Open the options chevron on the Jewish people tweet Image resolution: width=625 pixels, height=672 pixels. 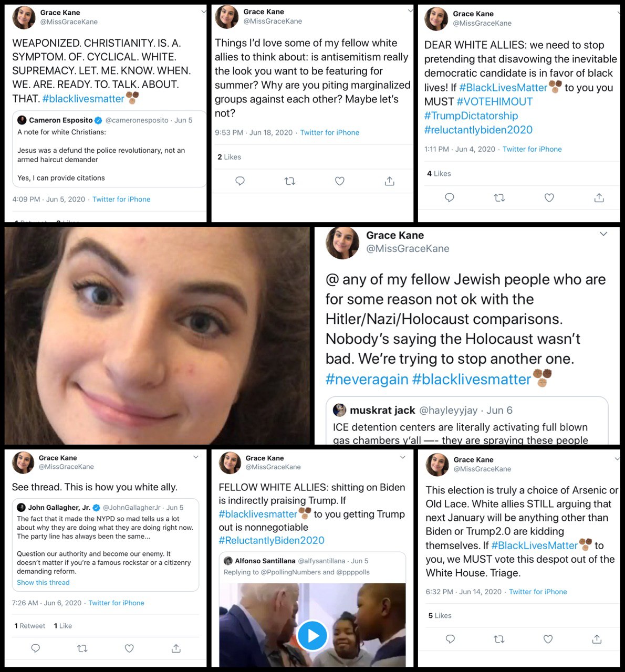603,234
